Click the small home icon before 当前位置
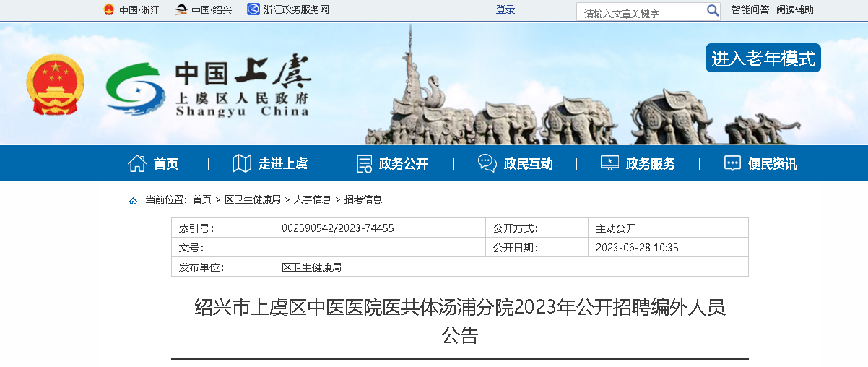 133,200
